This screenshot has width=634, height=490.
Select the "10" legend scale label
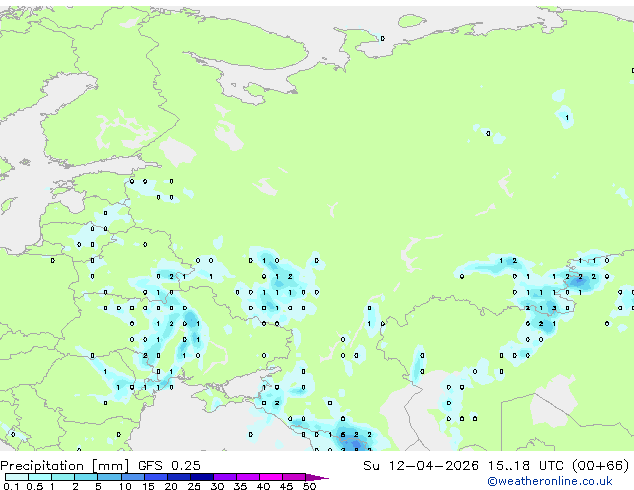point(125,486)
